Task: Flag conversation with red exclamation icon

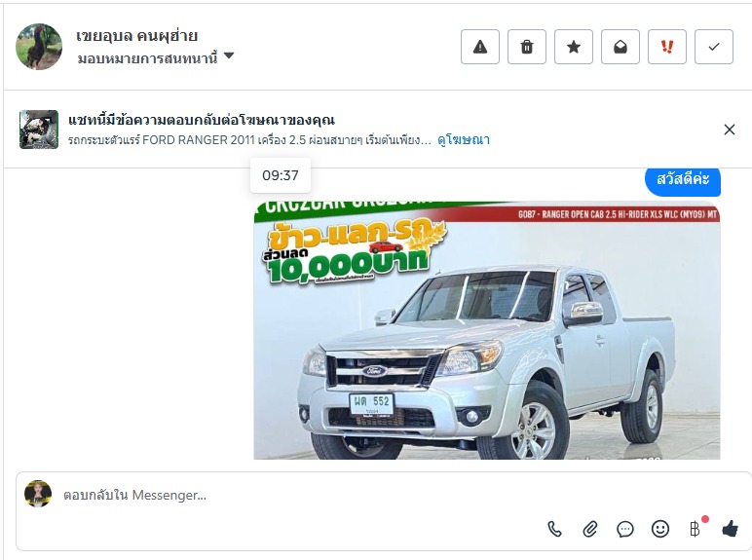Action: coord(667,47)
